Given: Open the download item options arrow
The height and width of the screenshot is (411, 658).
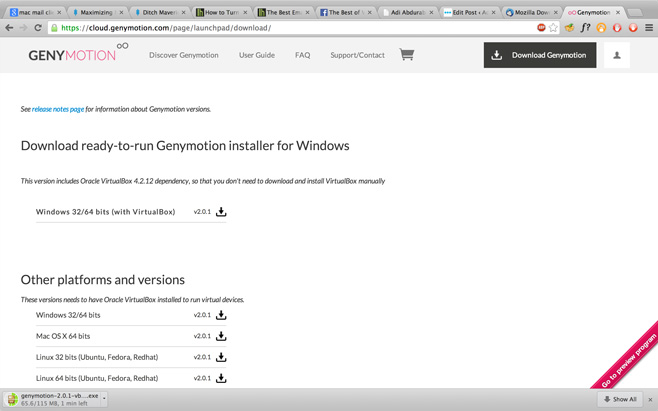Looking at the screenshot, I should click(x=104, y=398).
